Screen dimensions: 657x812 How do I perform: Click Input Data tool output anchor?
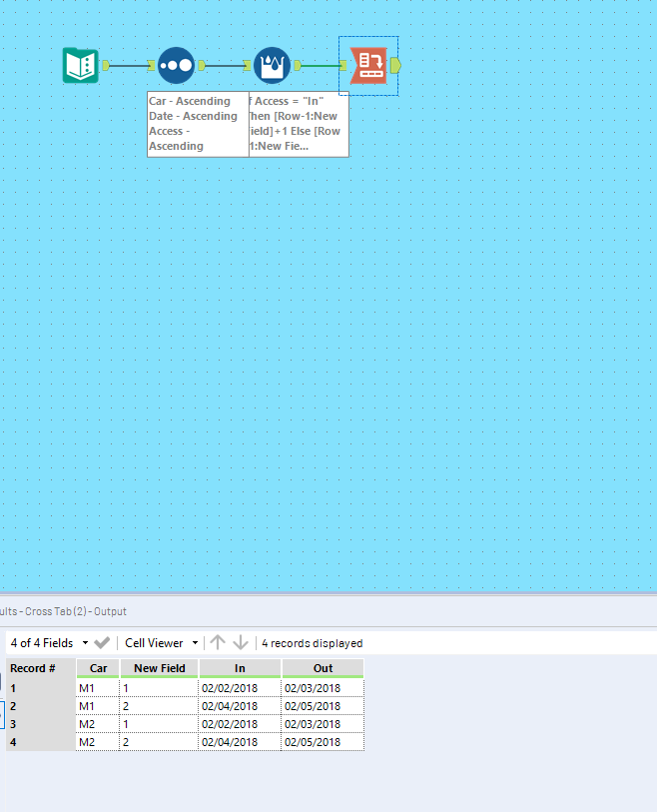(x=106, y=65)
